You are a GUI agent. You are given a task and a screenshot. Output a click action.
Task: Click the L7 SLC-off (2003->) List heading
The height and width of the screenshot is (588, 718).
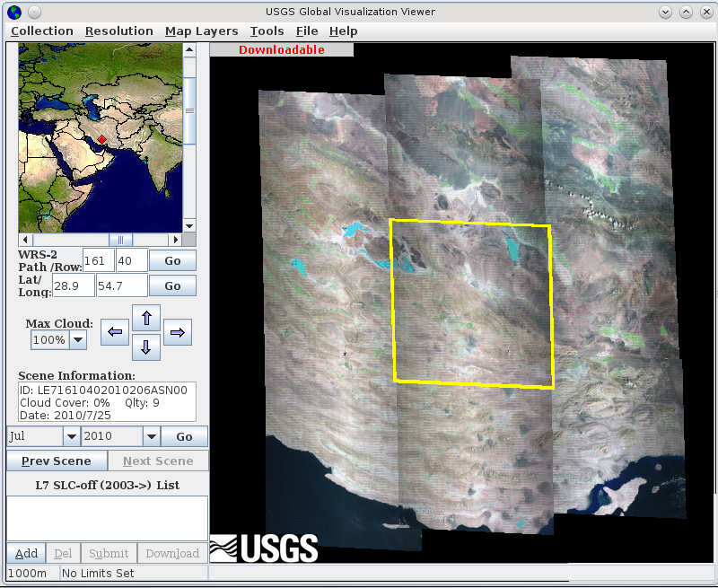[x=108, y=485]
